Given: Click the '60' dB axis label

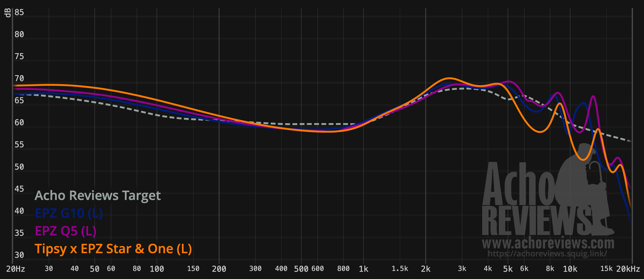Looking at the screenshot, I should 19,123.
